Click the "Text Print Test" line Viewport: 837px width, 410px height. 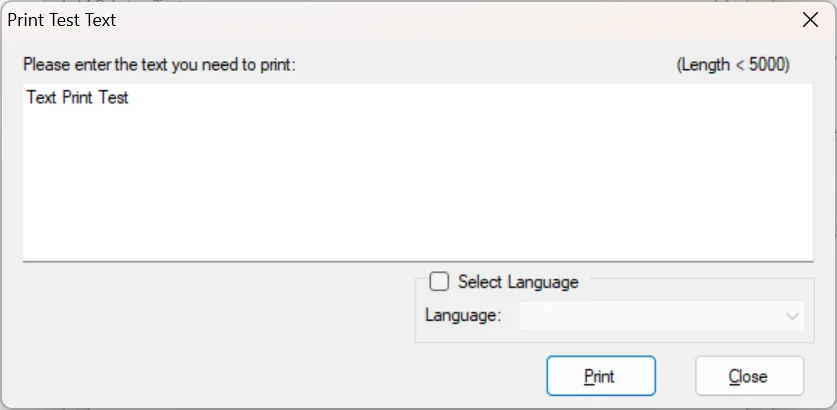point(78,98)
